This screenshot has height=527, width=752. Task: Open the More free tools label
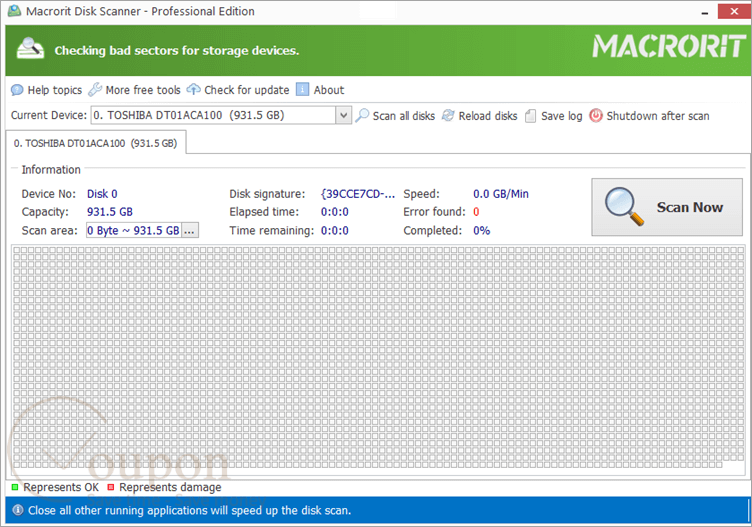tap(143, 90)
